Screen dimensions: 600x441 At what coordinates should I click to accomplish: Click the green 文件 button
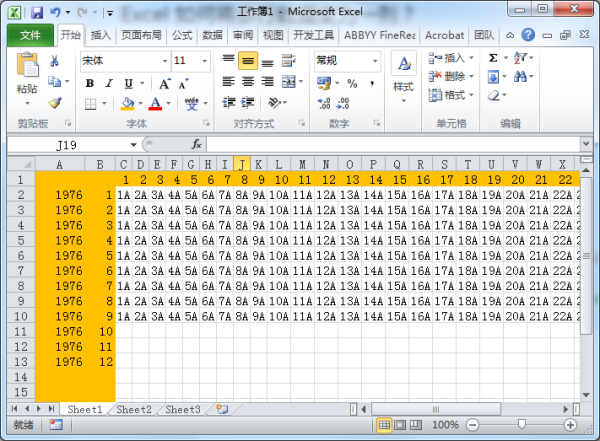coord(30,35)
